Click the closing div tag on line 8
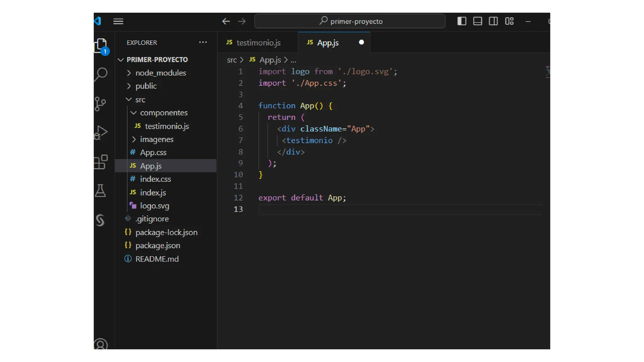This screenshot has height=362, width=644. 291,152
